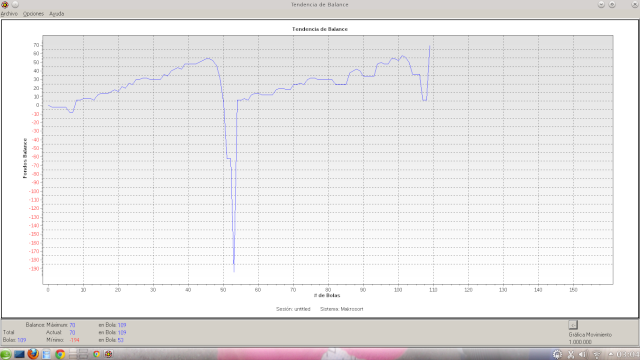
Task: Open the green start menu button
Action: (x=5, y=354)
